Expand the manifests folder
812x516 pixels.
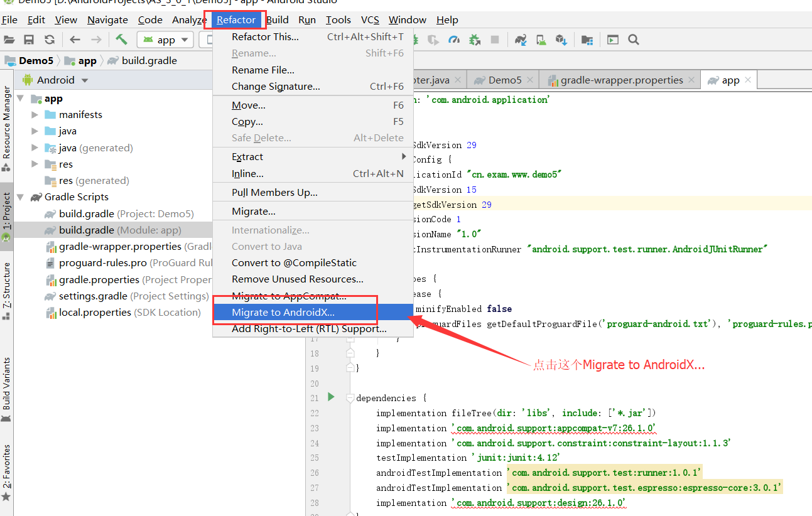[x=35, y=115]
